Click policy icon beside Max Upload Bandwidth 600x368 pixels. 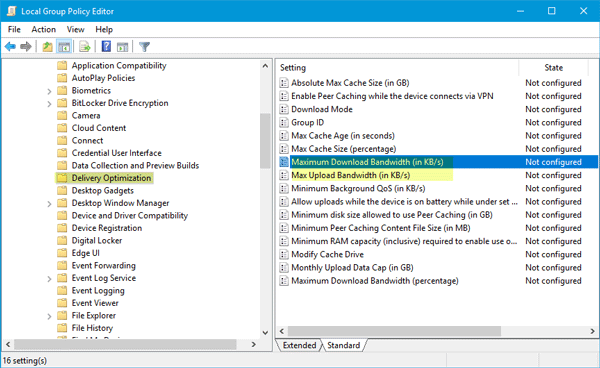click(x=284, y=175)
